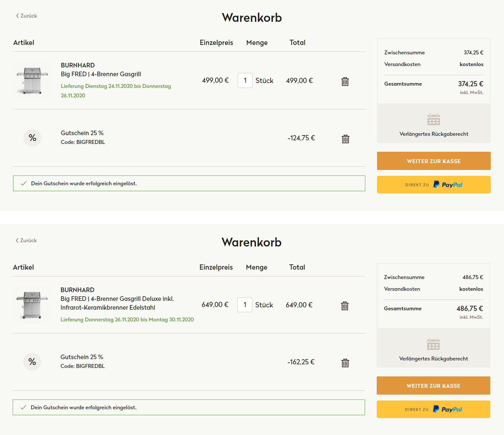Click calendar icon in the 486,75 € summary box

point(433,344)
